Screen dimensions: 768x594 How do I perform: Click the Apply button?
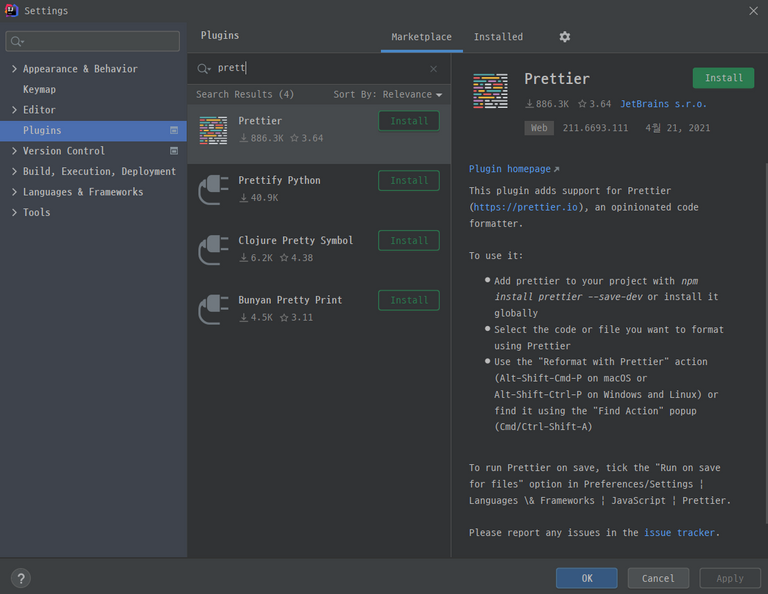(x=730, y=578)
